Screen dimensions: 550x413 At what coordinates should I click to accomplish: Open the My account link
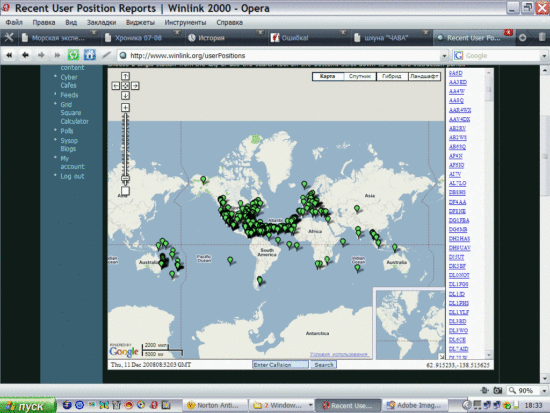click(x=73, y=162)
